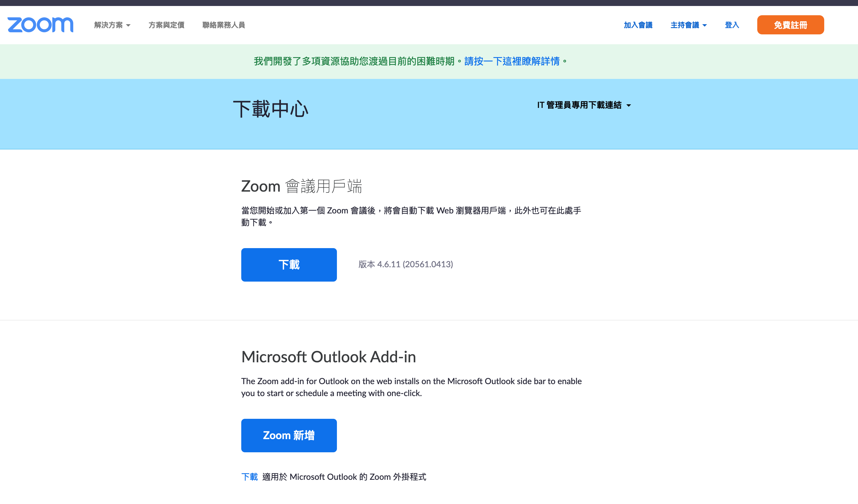The width and height of the screenshot is (858, 504).
Task: Open 聯絡業務人員 link
Action: coord(223,25)
